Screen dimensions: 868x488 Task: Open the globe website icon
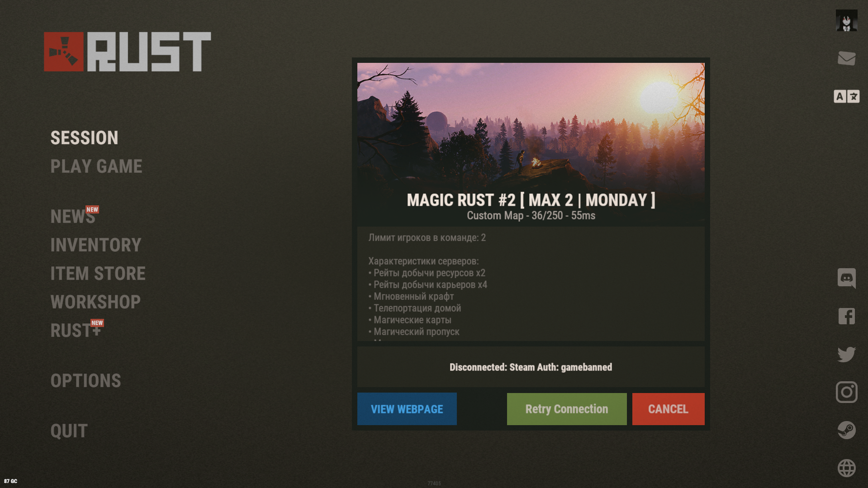point(846,468)
